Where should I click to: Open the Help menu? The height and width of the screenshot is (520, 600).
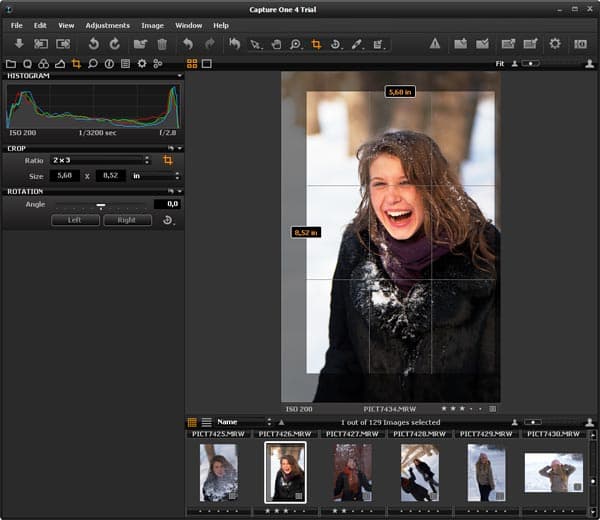point(221,26)
